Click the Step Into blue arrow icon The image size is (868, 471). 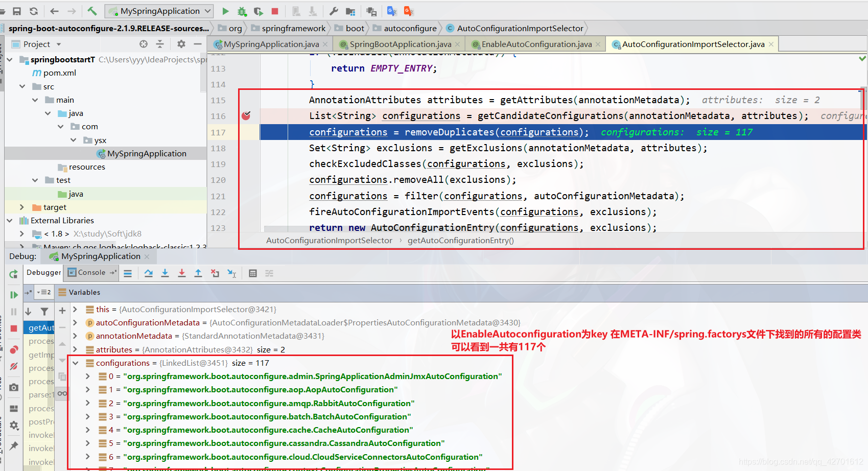coord(165,273)
